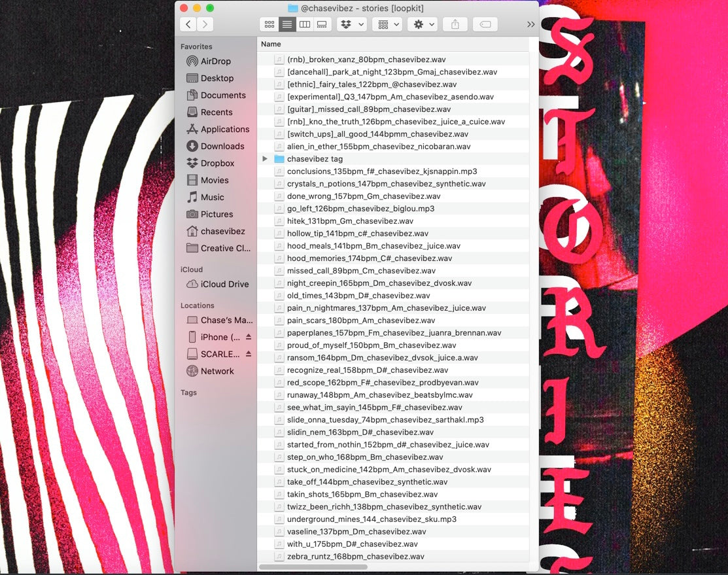Select [experimental]_Q3_147bpm_Am file
The height and width of the screenshot is (575, 728).
(x=393, y=97)
